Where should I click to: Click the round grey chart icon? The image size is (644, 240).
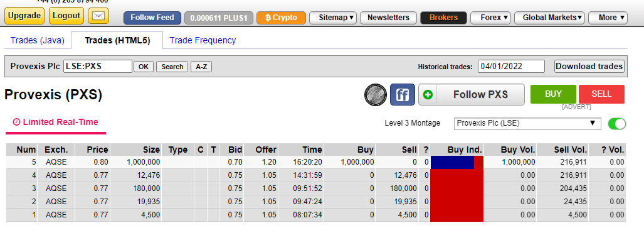pyautogui.click(x=376, y=95)
